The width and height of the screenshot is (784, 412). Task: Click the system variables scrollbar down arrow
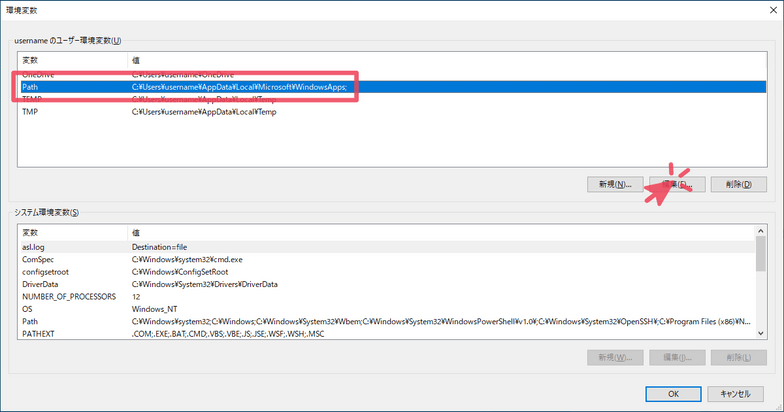pos(761,333)
